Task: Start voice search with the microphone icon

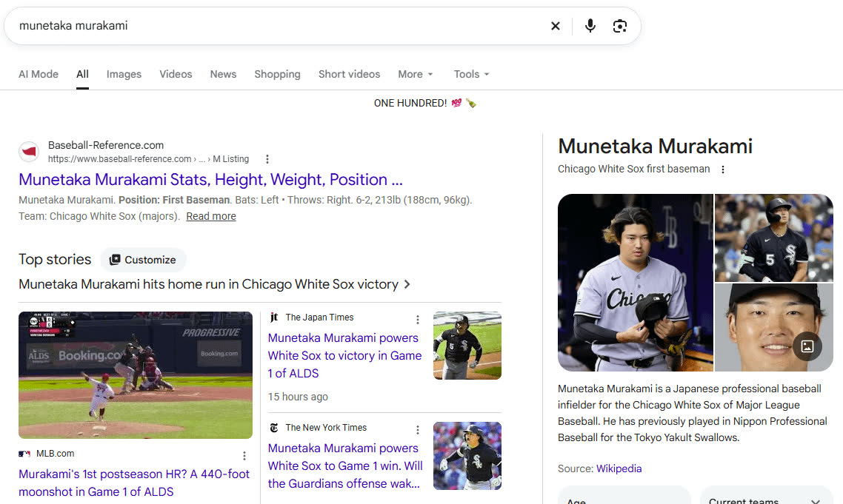Action: (590, 26)
